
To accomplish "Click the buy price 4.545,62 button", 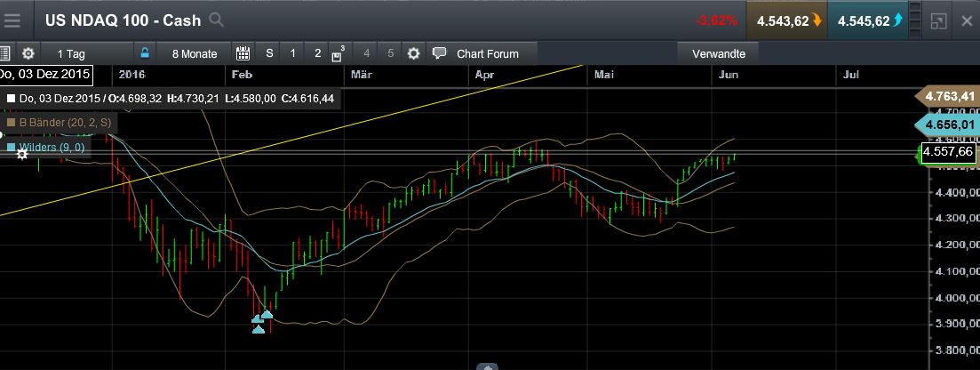I will pyautogui.click(x=869, y=20).
